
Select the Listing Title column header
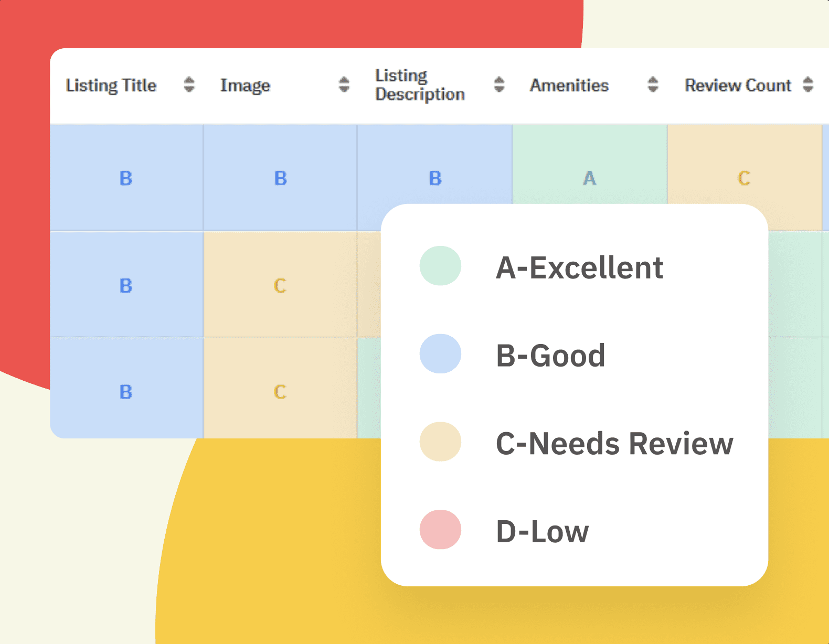tap(111, 85)
